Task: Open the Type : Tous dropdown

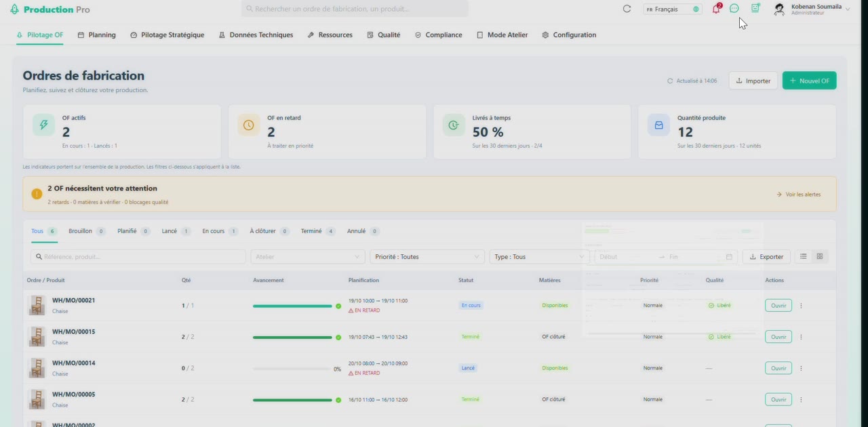Action: tap(540, 257)
